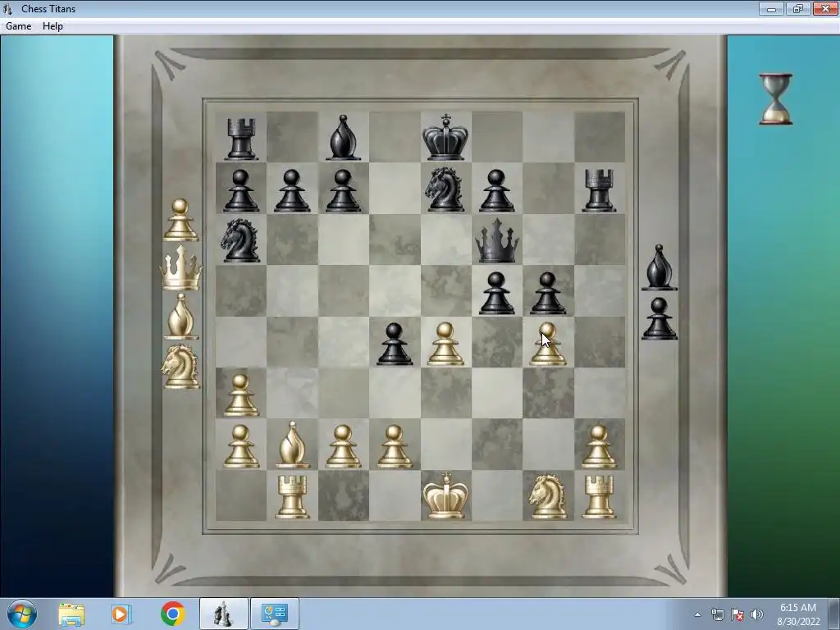Select the white pawn on d2
The height and width of the screenshot is (630, 840).
tap(395, 446)
